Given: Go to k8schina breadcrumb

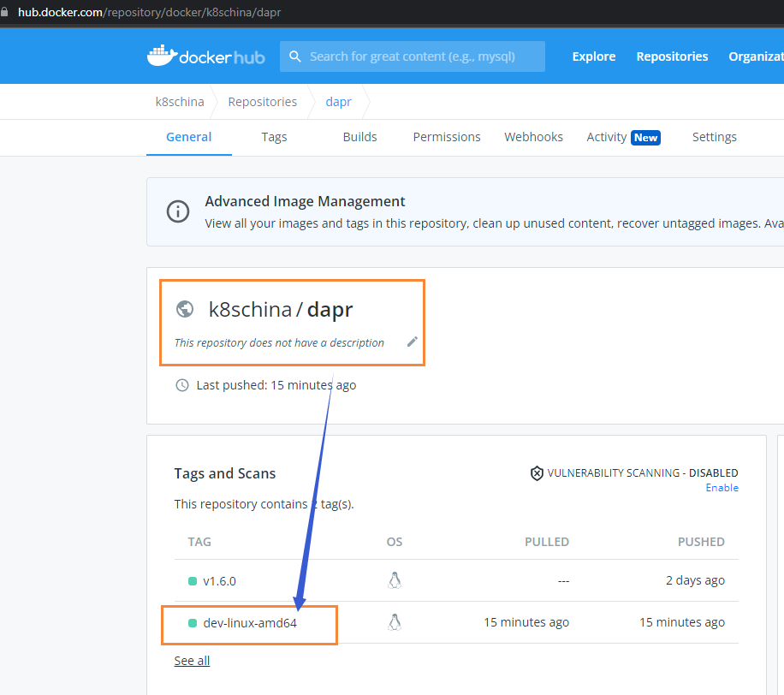Looking at the screenshot, I should [x=180, y=102].
